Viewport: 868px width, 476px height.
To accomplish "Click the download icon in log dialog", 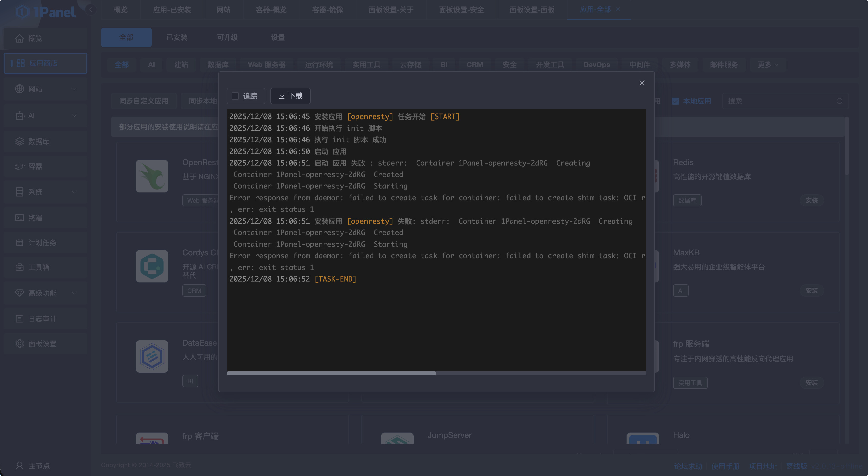I will (282, 97).
